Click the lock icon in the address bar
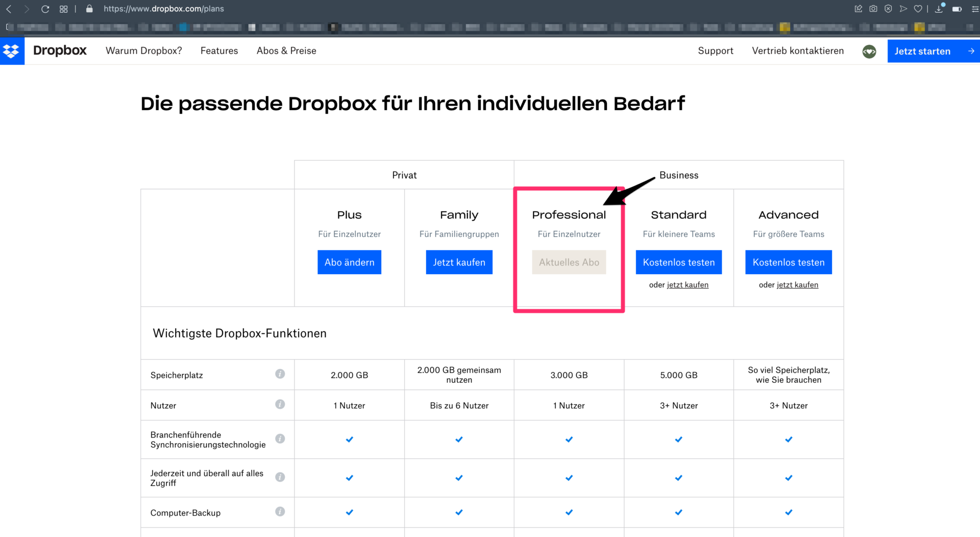 tap(88, 9)
